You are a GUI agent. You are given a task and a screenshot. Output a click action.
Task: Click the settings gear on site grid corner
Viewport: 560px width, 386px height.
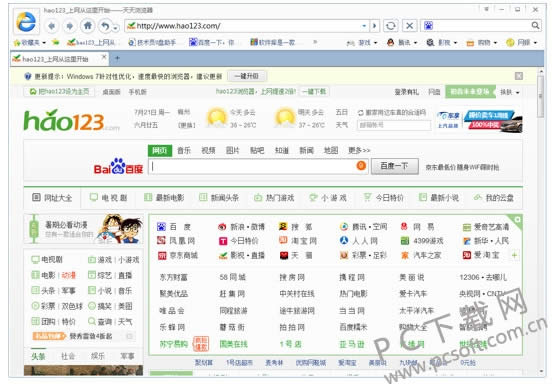[x=517, y=219]
